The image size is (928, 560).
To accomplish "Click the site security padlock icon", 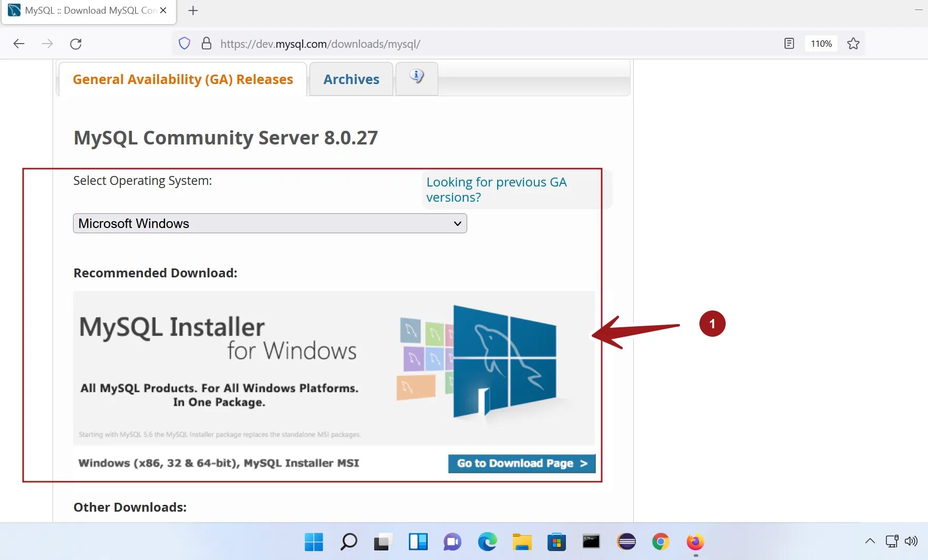I will (x=207, y=44).
